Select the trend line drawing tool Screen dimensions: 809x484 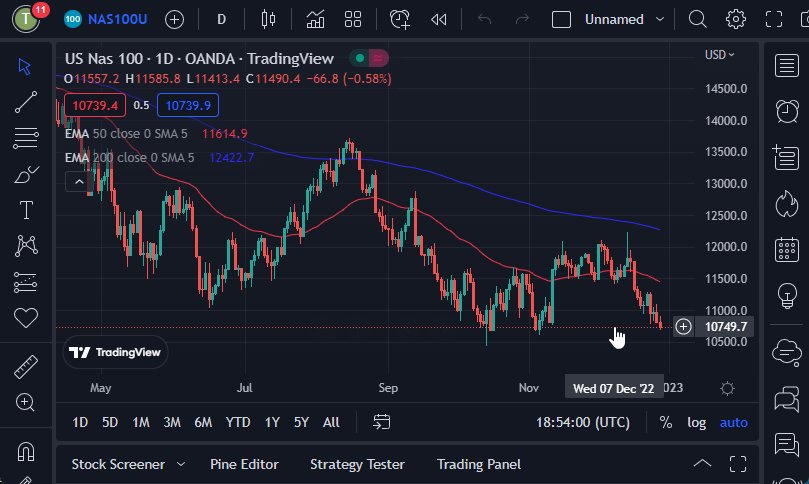(25, 102)
